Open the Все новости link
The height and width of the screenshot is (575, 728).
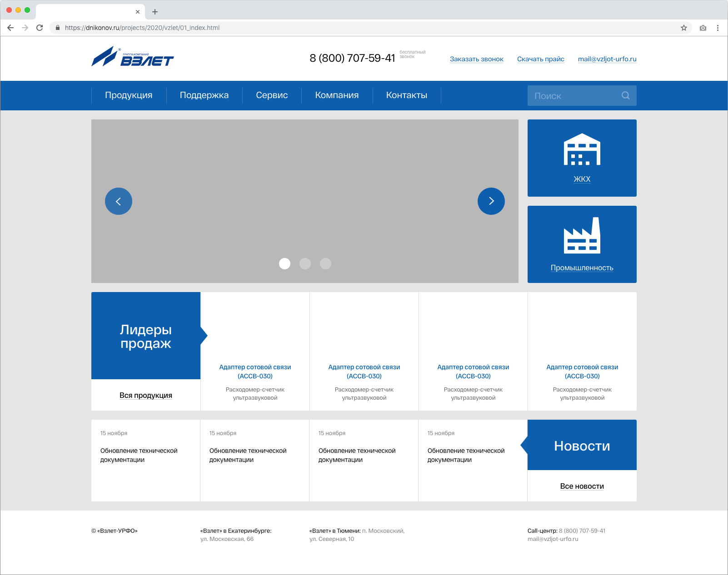click(x=582, y=486)
